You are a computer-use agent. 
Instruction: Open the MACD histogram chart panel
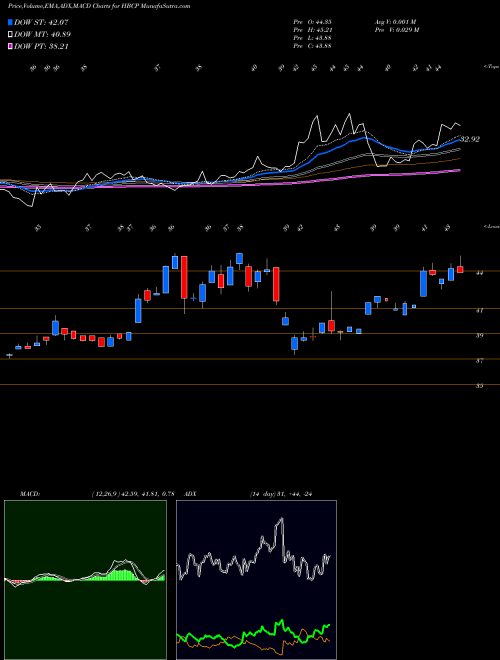(x=85, y=580)
